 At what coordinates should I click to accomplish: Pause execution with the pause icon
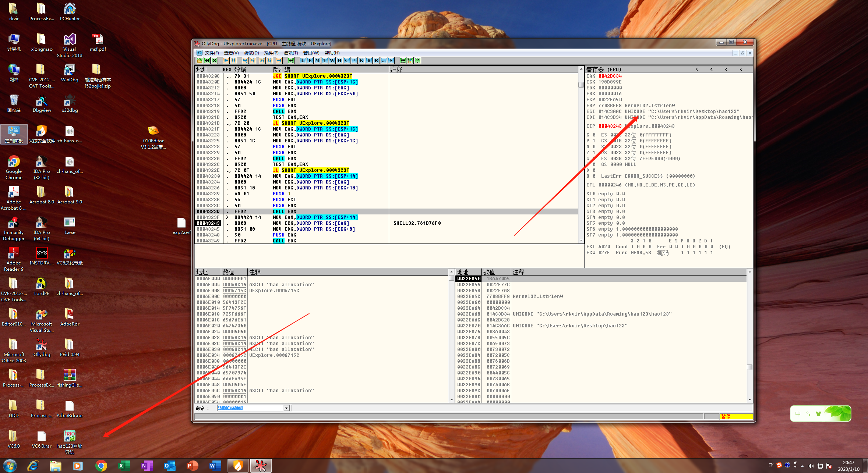tap(233, 60)
